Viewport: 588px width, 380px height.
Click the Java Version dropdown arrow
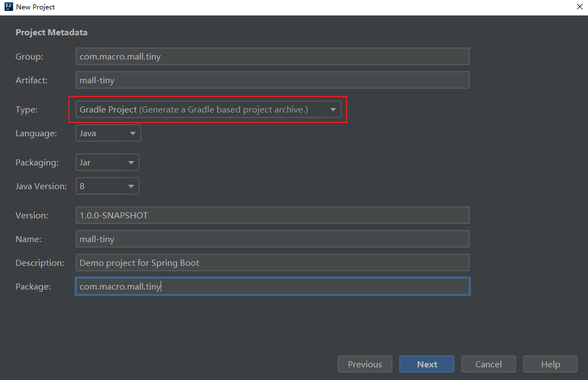pos(131,186)
